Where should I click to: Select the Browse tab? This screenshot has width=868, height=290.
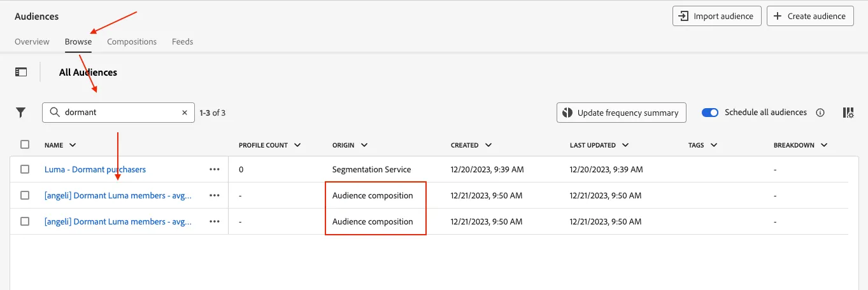[78, 41]
